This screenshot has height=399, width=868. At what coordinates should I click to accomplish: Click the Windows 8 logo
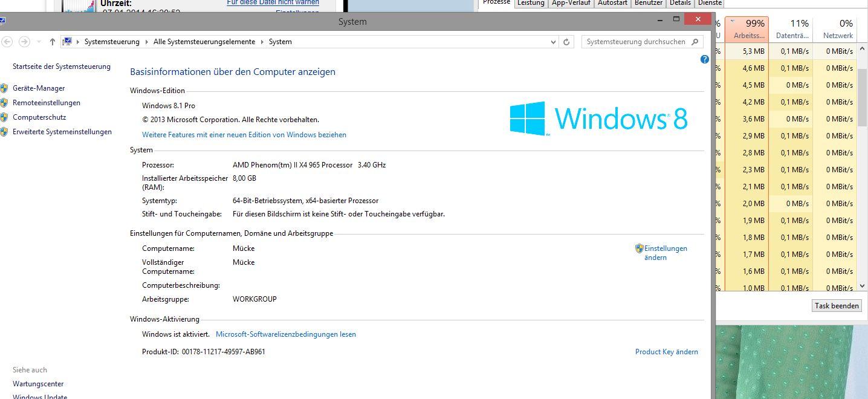pyautogui.click(x=598, y=118)
